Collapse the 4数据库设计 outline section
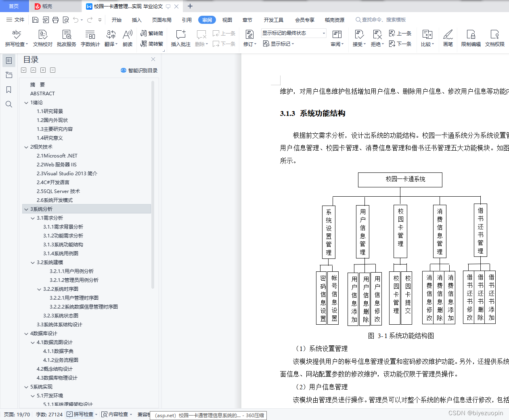Viewport: 509px width, 420px height. click(26, 334)
